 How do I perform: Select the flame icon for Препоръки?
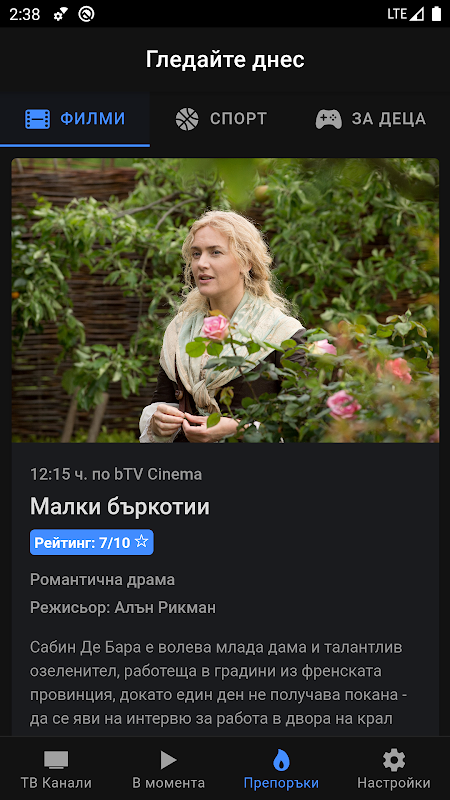pos(281,760)
